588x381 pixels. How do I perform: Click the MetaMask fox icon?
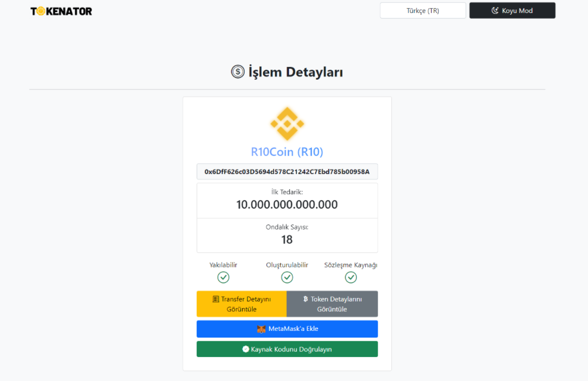pyautogui.click(x=261, y=329)
